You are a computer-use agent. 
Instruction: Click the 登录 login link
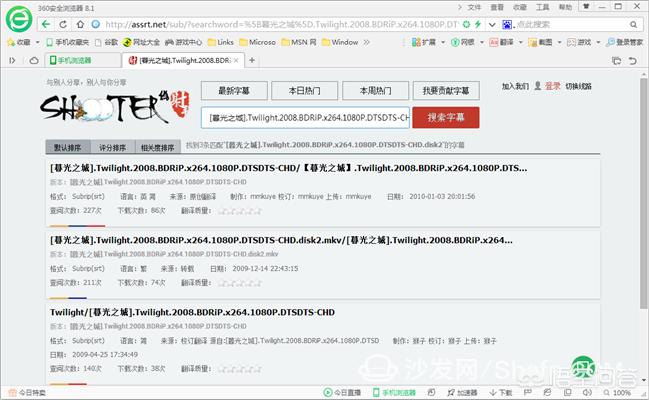553,86
